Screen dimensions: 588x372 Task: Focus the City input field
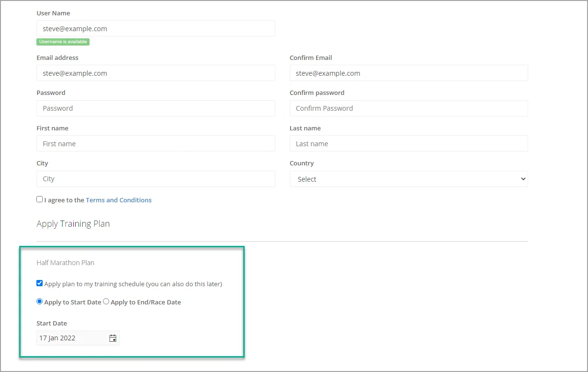156,178
